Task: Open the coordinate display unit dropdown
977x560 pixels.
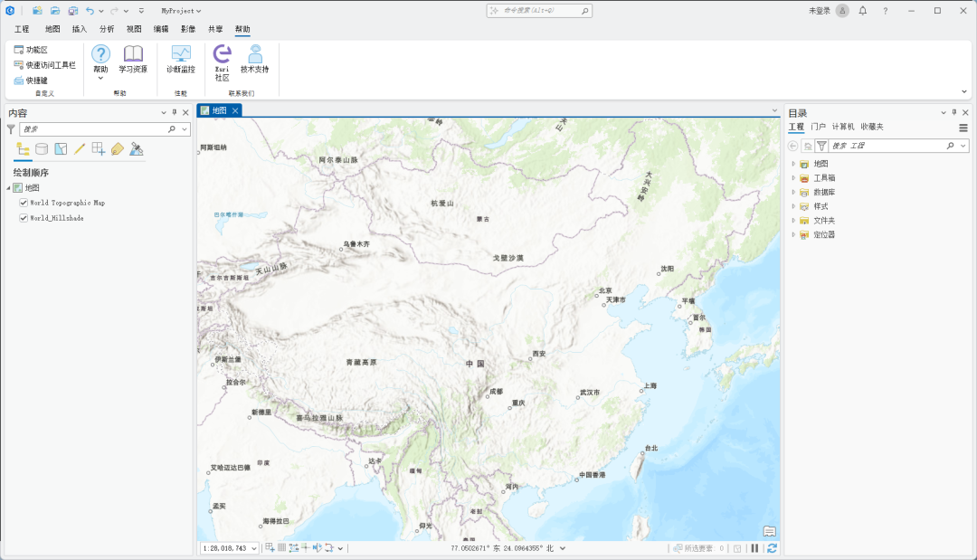Action: 561,547
